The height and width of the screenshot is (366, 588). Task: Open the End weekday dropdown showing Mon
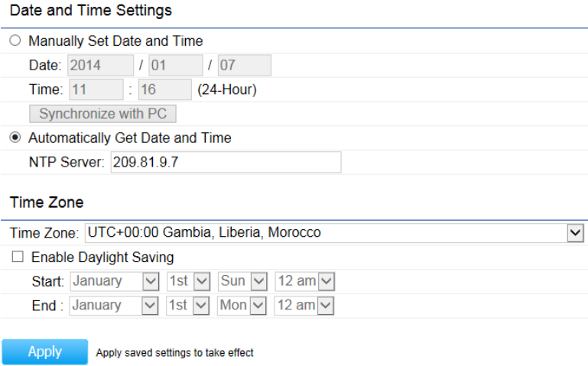[242, 306]
